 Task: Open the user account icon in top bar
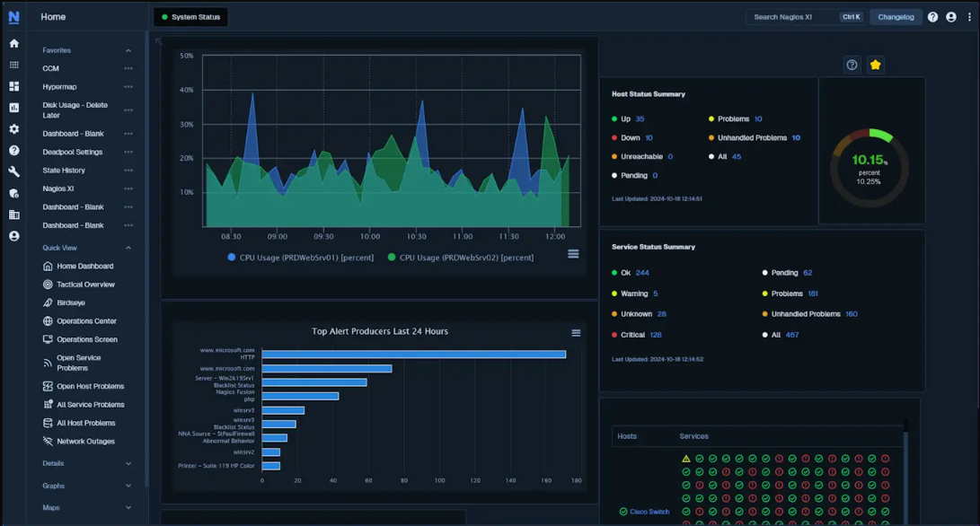pos(952,16)
